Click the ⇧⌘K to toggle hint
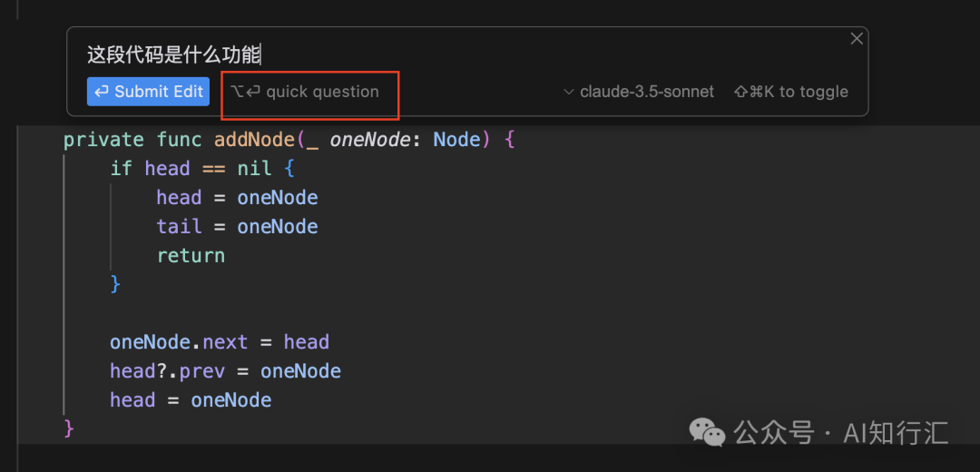 click(x=790, y=92)
